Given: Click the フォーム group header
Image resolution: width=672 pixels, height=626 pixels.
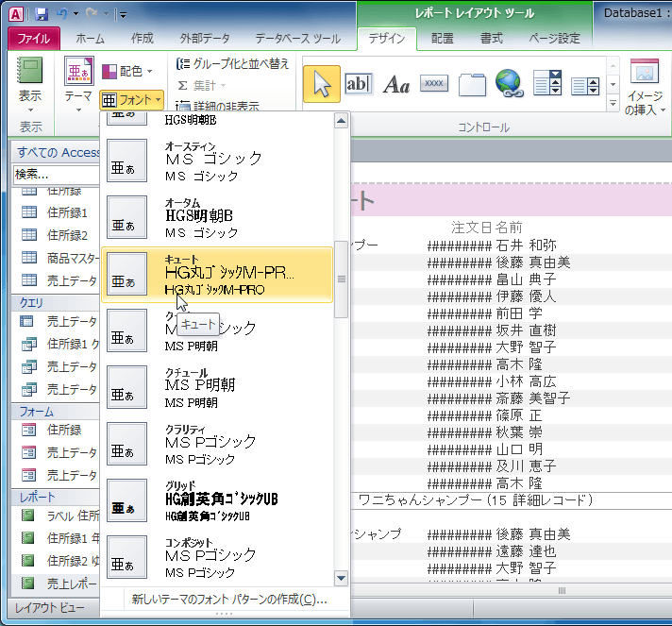Looking at the screenshot, I should click(56, 412).
